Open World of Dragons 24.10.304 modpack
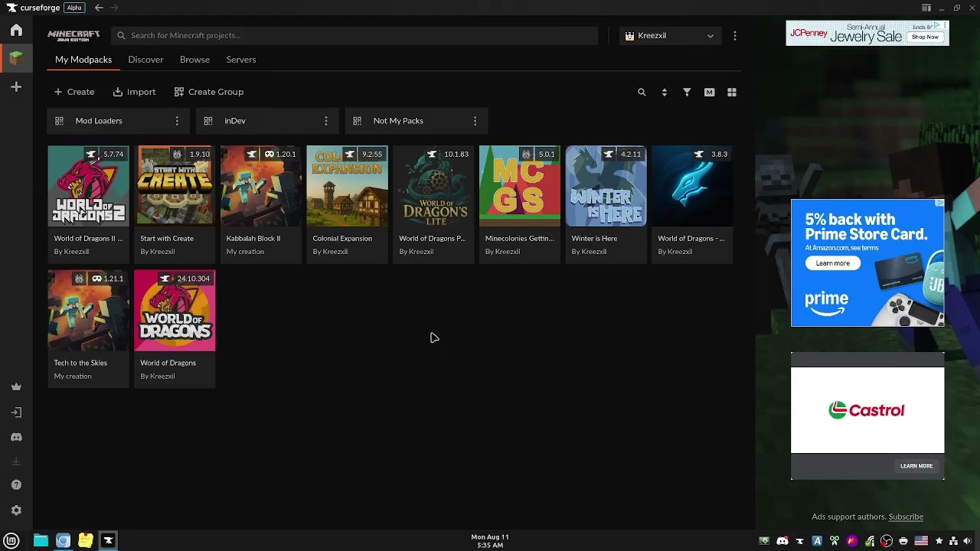Image resolution: width=980 pixels, height=551 pixels. click(175, 329)
